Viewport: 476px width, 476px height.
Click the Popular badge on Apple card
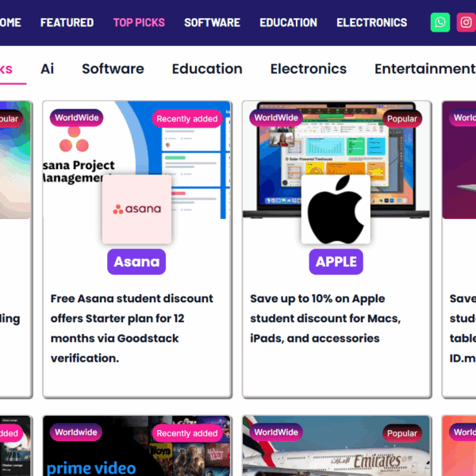pyautogui.click(x=402, y=119)
